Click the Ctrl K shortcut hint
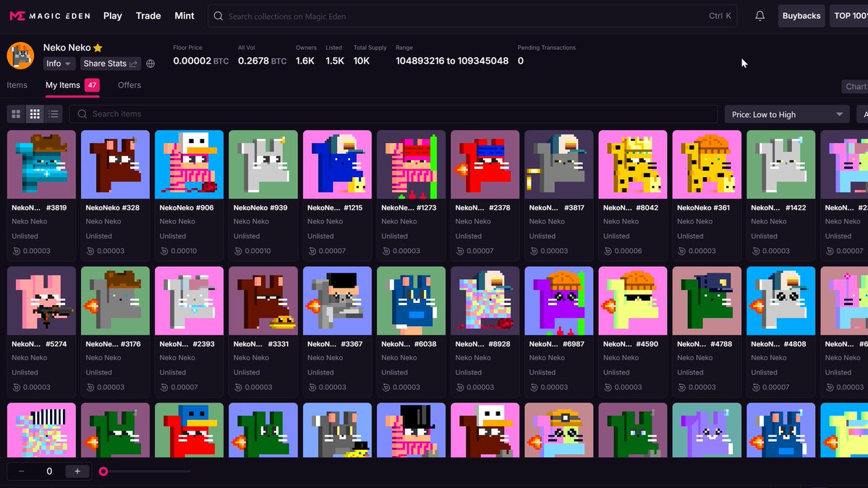Viewport: 868px width, 488px height. coord(720,16)
